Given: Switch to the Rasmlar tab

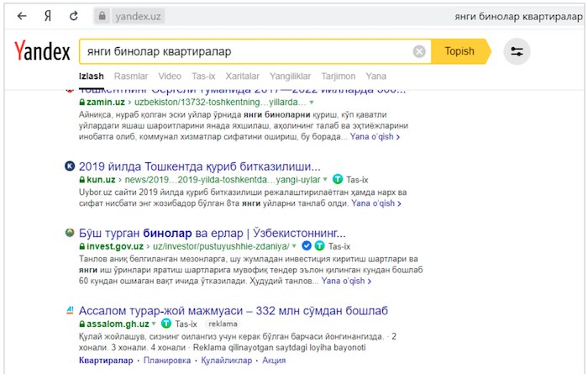Looking at the screenshot, I should (x=131, y=76).
